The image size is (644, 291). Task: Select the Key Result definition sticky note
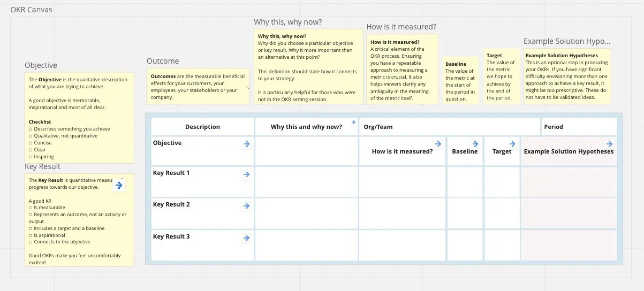(80, 220)
